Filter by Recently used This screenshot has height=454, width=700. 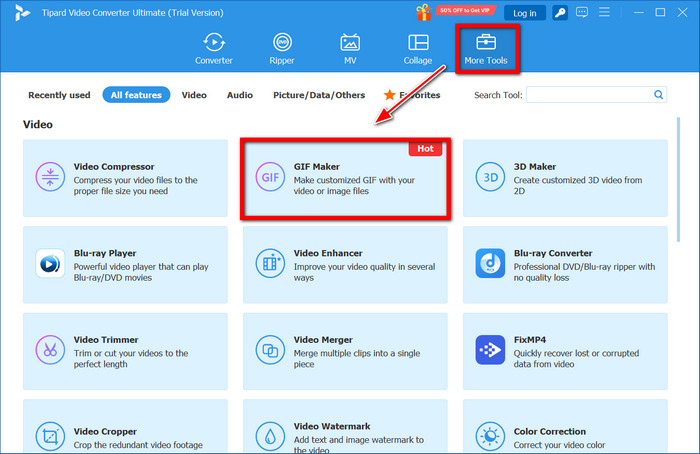click(59, 95)
